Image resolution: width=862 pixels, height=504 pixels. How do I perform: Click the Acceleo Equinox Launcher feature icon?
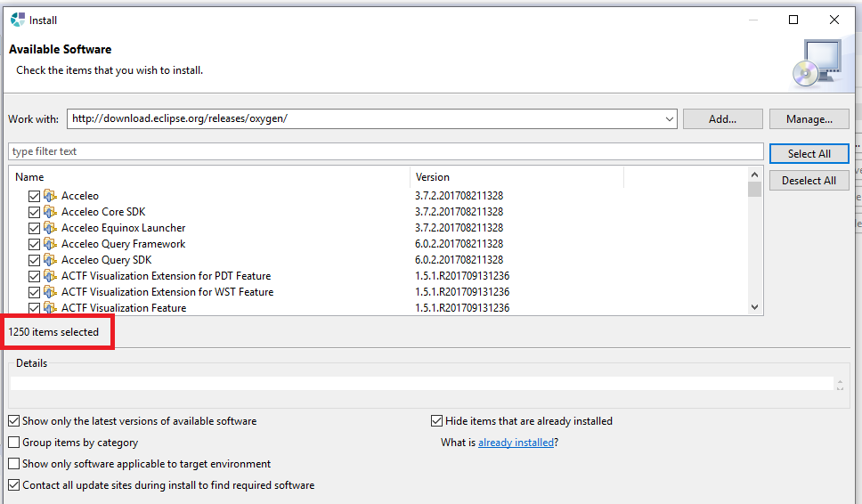coord(50,228)
